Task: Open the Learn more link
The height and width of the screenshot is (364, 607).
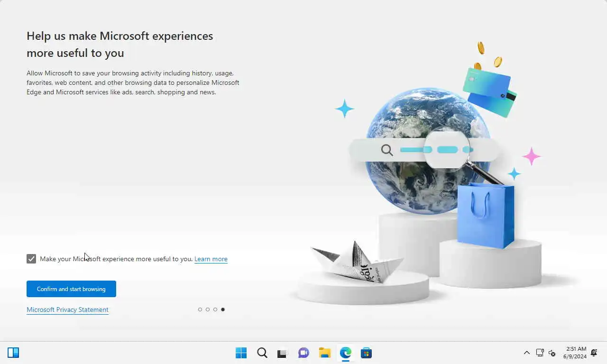Action: (211, 259)
